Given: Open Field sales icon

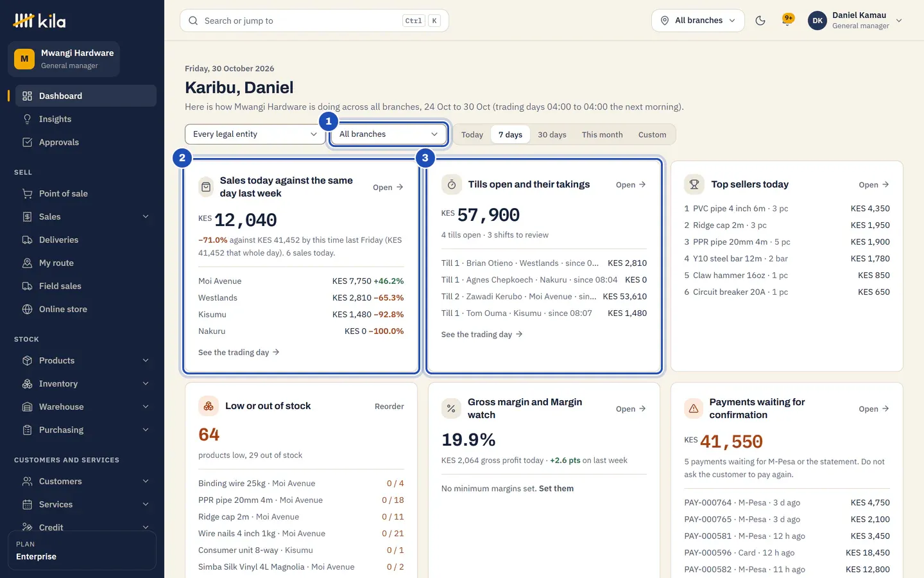Looking at the screenshot, I should coord(27,286).
